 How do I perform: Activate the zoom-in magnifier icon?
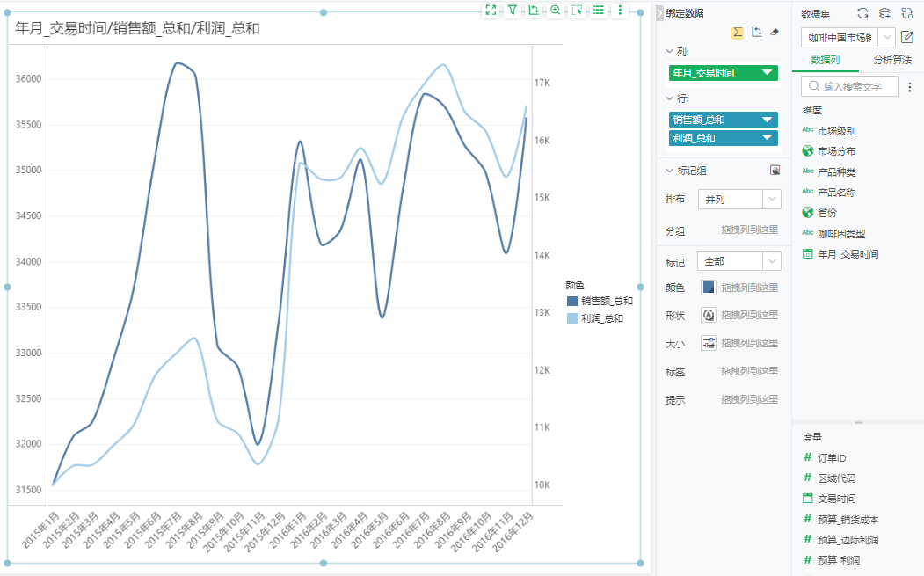click(x=555, y=10)
